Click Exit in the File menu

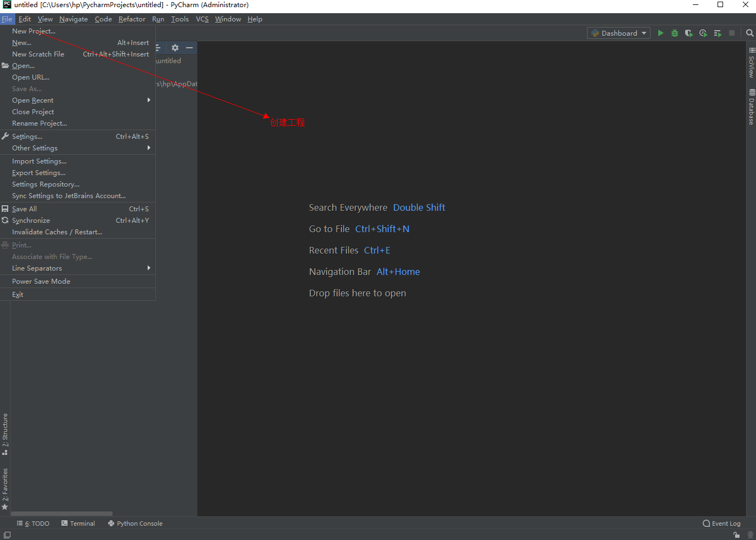(78, 295)
